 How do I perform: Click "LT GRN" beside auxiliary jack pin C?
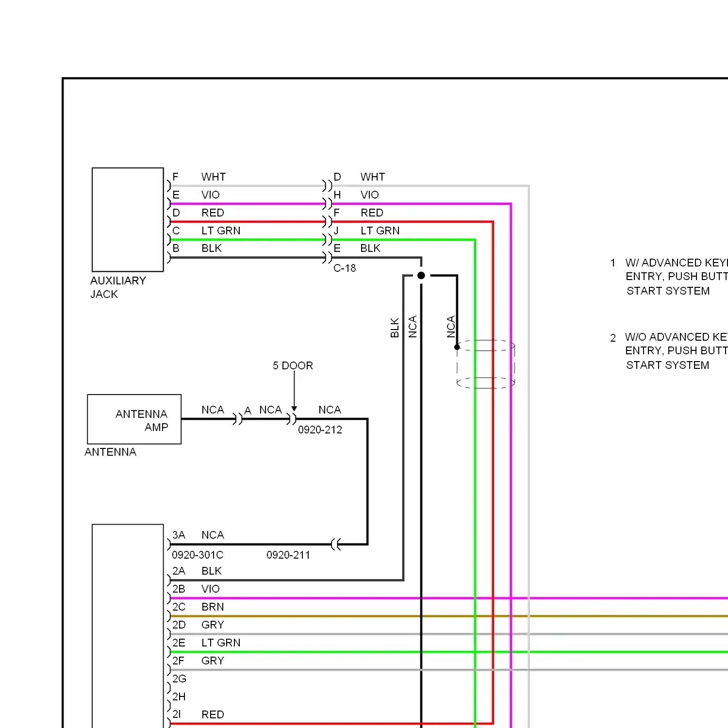pos(221,231)
